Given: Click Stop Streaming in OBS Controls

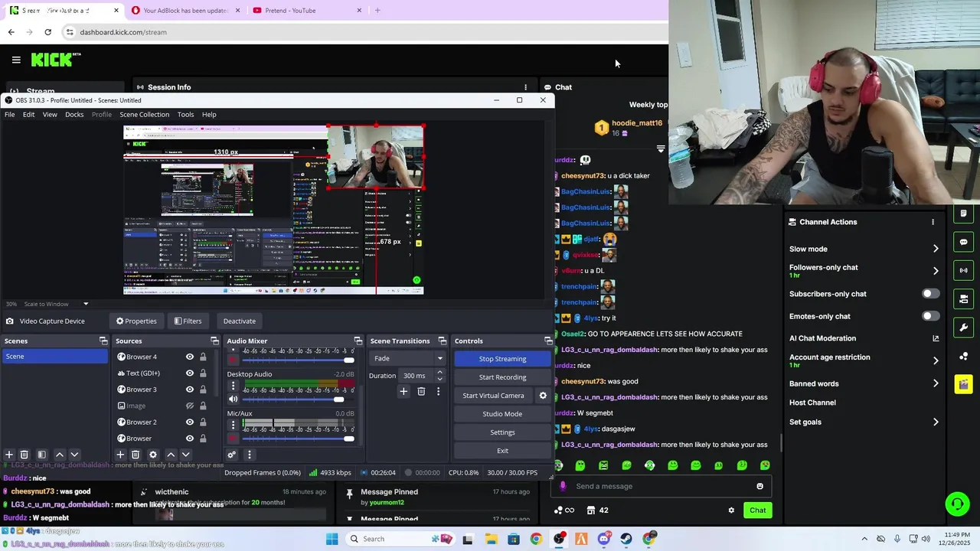Looking at the screenshot, I should [x=502, y=359].
